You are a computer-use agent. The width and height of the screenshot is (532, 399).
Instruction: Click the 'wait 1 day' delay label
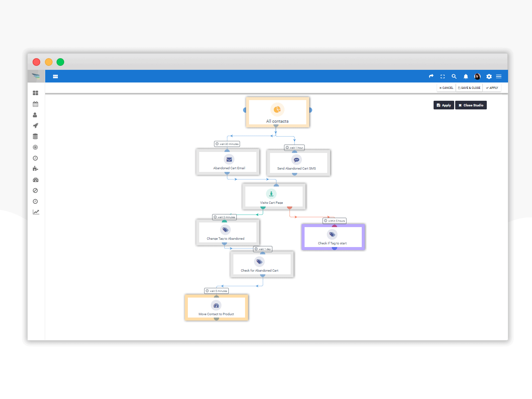pyautogui.click(x=263, y=249)
